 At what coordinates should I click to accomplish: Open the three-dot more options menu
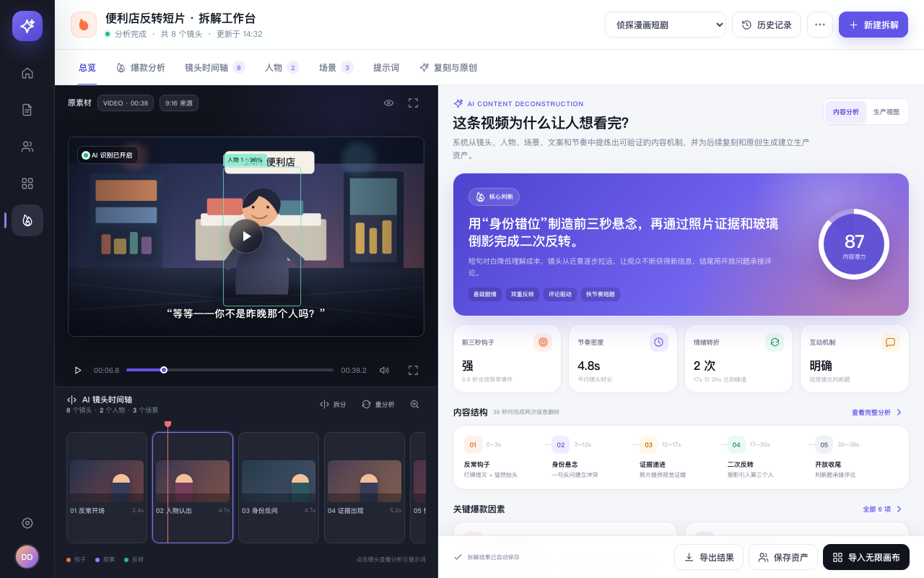click(x=820, y=25)
